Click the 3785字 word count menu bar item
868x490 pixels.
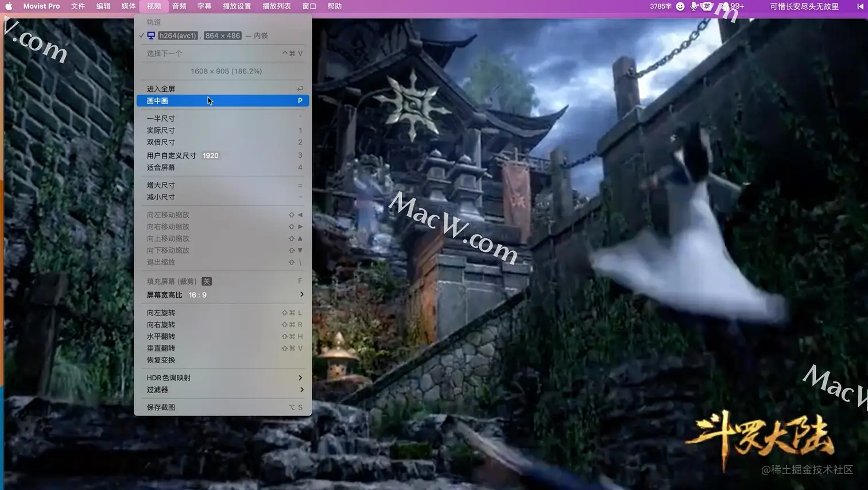click(x=661, y=6)
